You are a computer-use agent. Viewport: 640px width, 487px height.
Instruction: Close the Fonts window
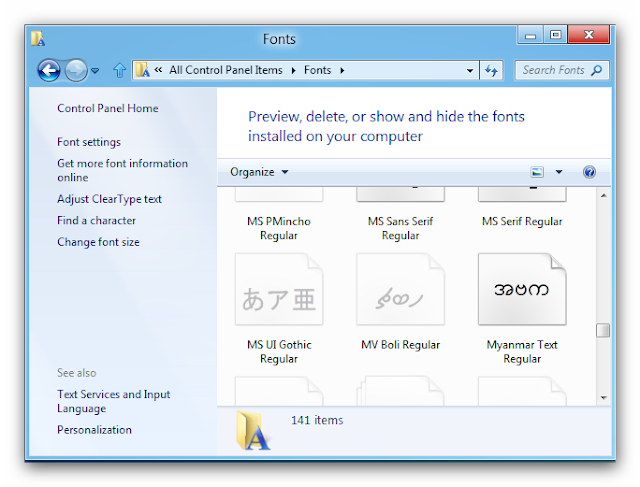(589, 35)
